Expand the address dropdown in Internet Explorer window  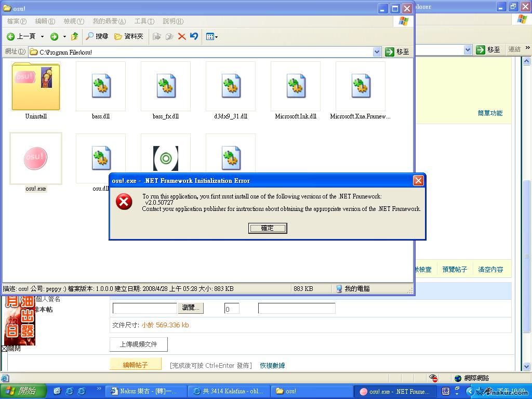pyautogui.click(x=468, y=50)
